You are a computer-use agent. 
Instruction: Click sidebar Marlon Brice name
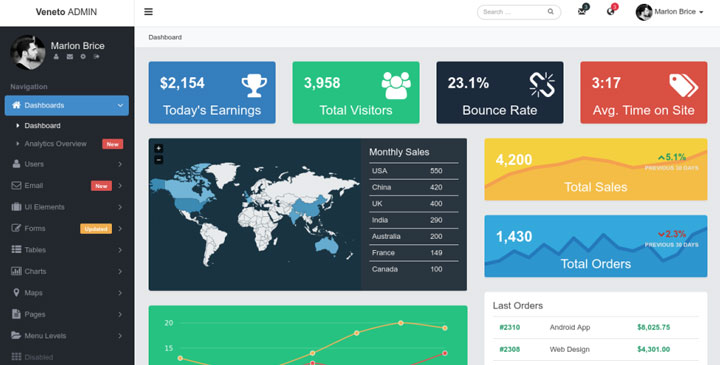tap(78, 46)
